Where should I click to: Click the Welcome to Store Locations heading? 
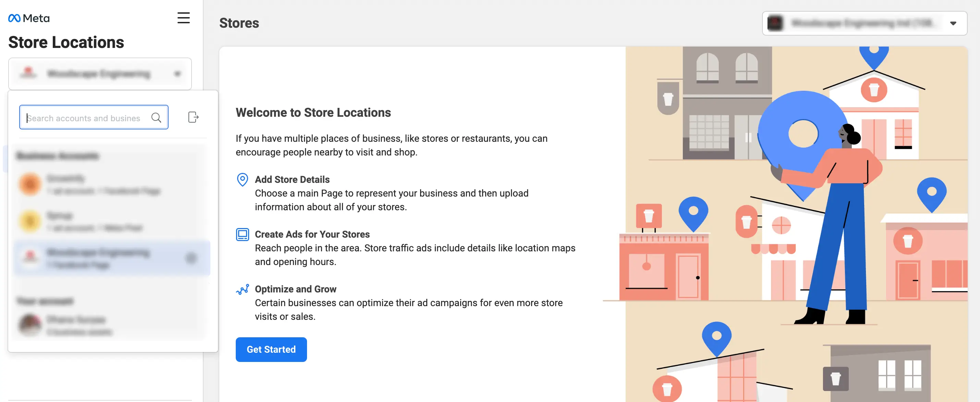[x=313, y=113]
